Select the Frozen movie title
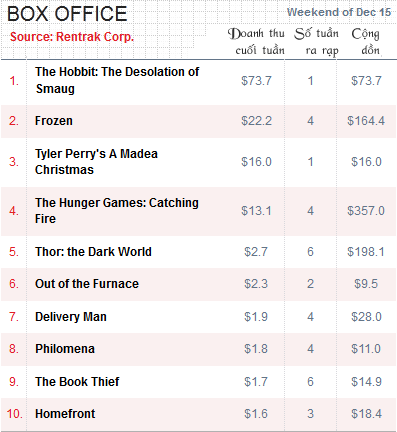The image size is (397, 432). point(54,121)
